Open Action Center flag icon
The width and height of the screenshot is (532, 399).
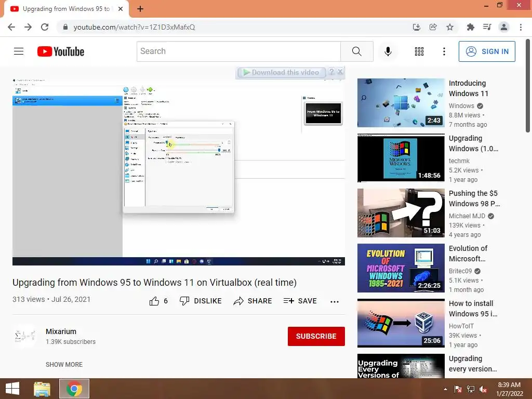[x=458, y=389]
